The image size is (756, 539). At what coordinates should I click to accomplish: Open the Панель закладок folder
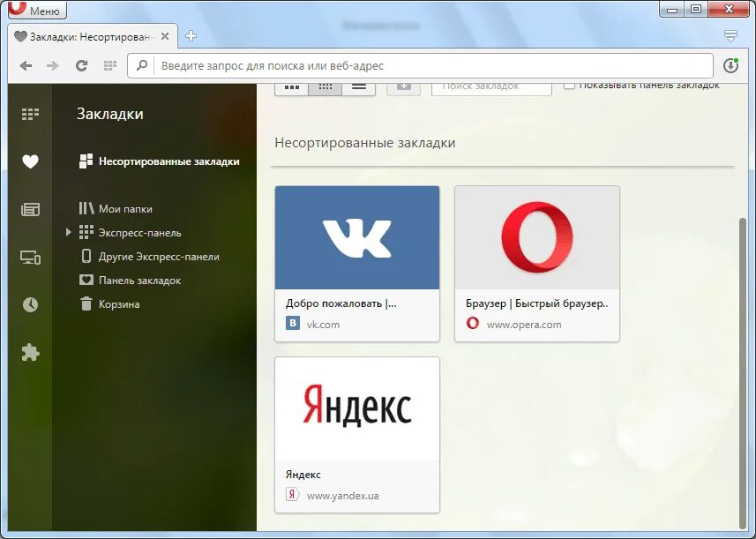point(131,281)
